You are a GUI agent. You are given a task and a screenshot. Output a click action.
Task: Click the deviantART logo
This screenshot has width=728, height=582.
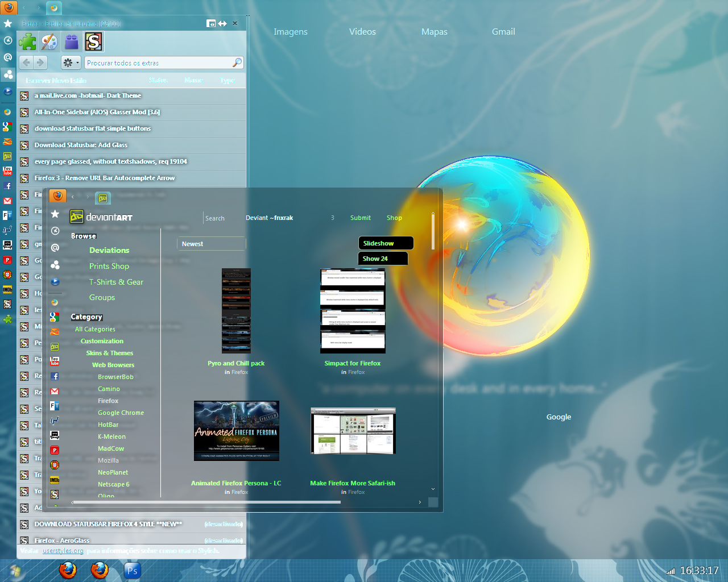[x=101, y=217]
